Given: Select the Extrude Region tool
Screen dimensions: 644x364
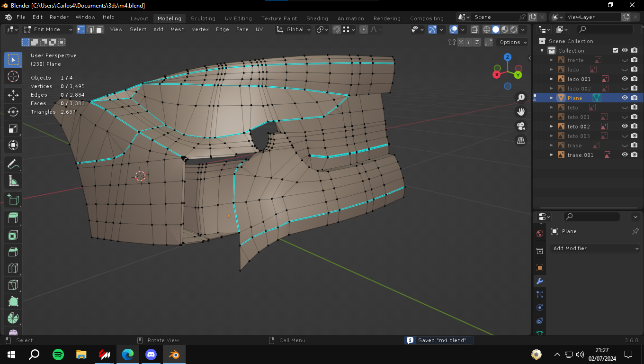Looking at the screenshot, I should point(13,218).
